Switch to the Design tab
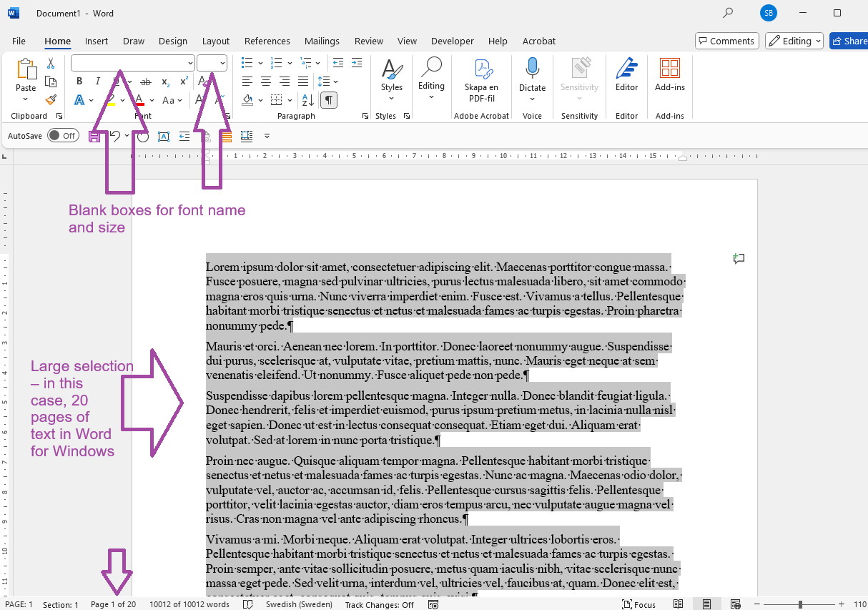 coord(173,41)
